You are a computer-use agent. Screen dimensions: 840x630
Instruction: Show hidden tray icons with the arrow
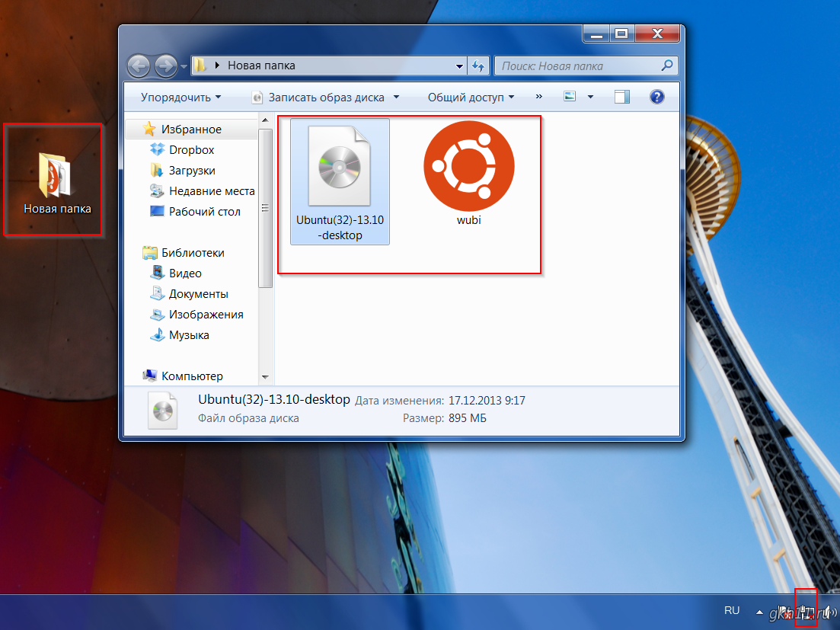click(759, 612)
